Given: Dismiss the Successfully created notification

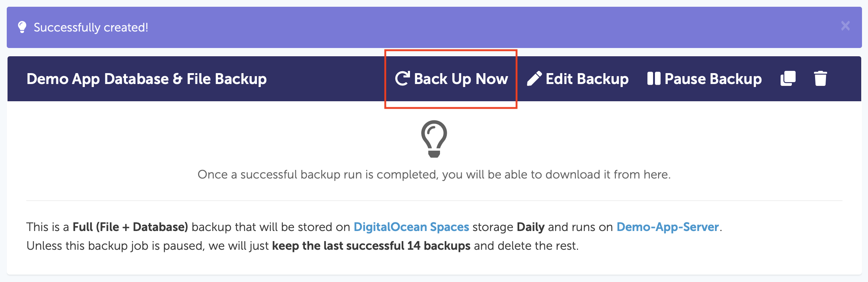Looking at the screenshot, I should (x=845, y=26).
